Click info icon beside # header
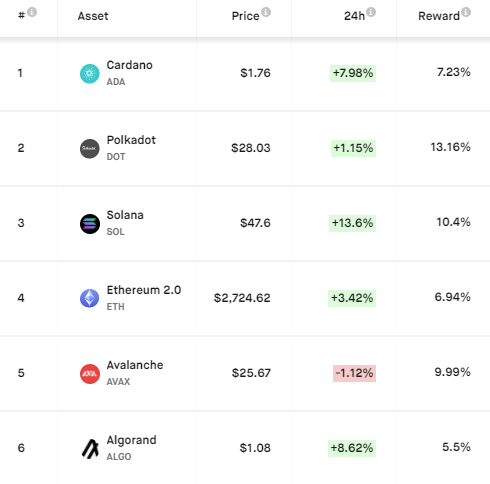The image size is (490, 484). pos(32,12)
